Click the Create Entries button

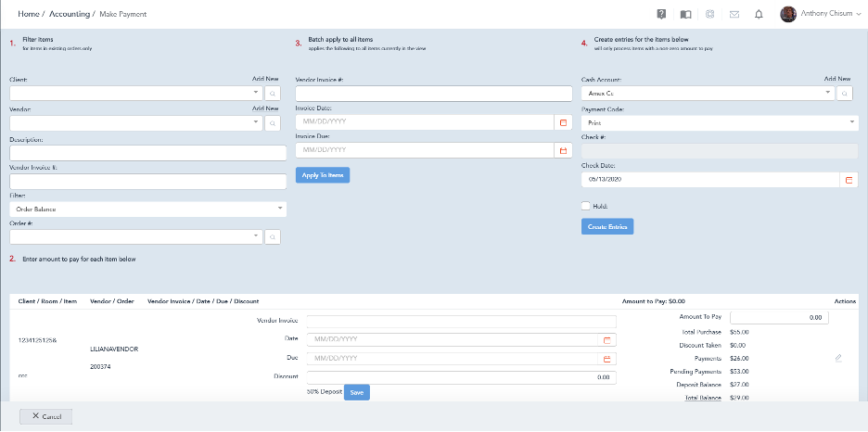607,226
